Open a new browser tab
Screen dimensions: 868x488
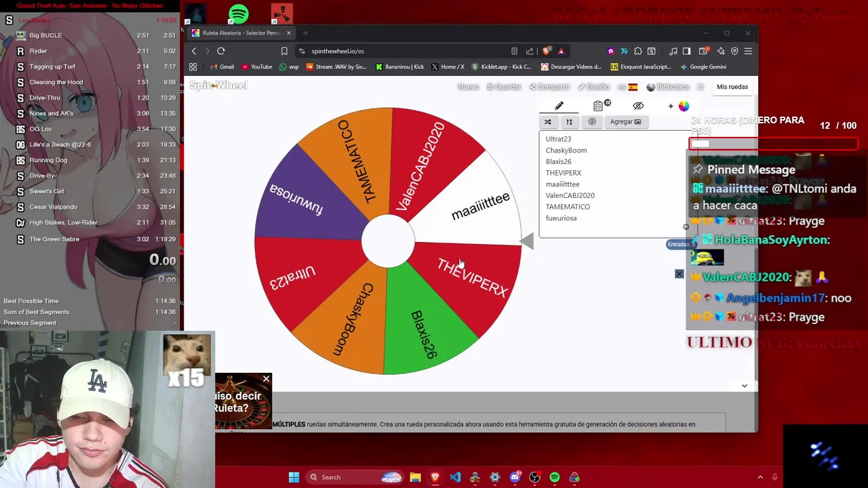point(305,33)
